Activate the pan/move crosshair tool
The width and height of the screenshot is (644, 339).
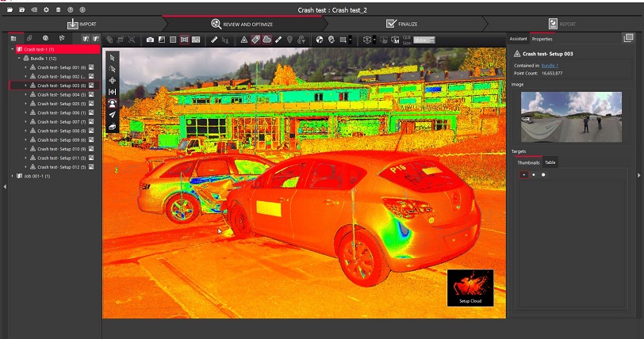(x=112, y=80)
